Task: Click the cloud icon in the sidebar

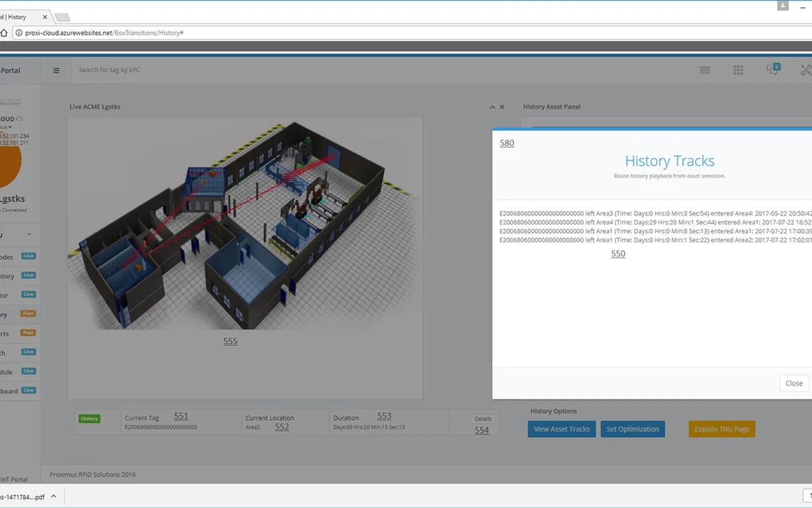Action: [x=19, y=118]
